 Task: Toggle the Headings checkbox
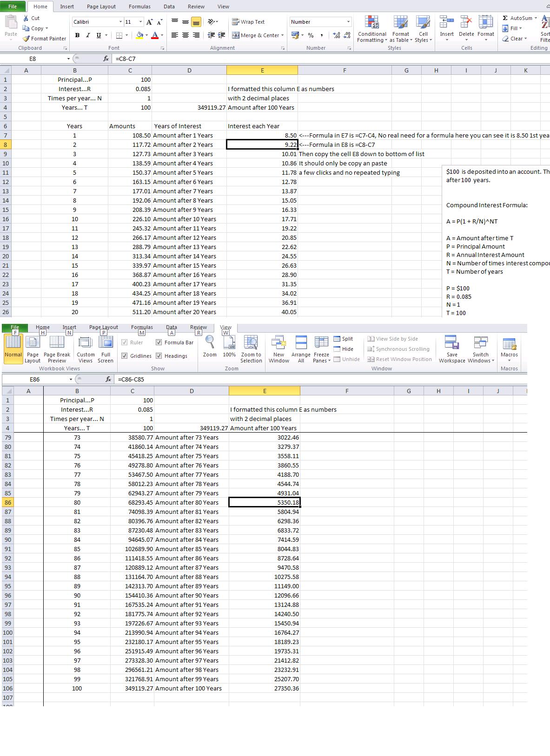[x=159, y=356]
